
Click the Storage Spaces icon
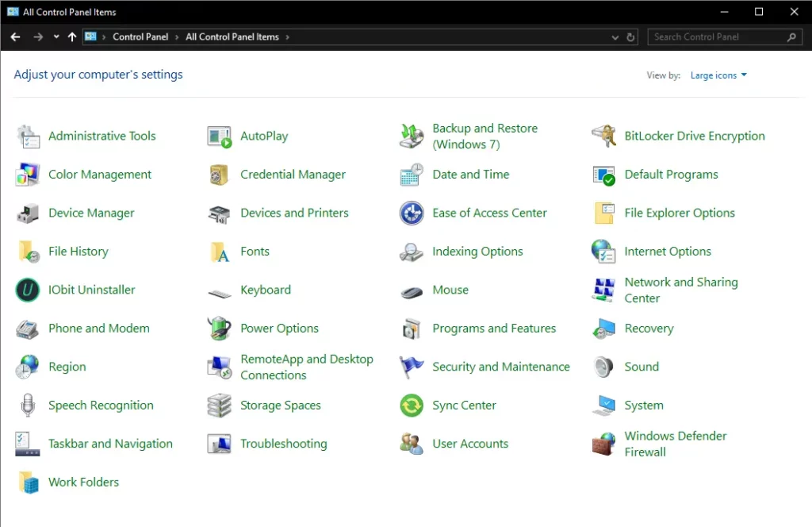point(220,406)
